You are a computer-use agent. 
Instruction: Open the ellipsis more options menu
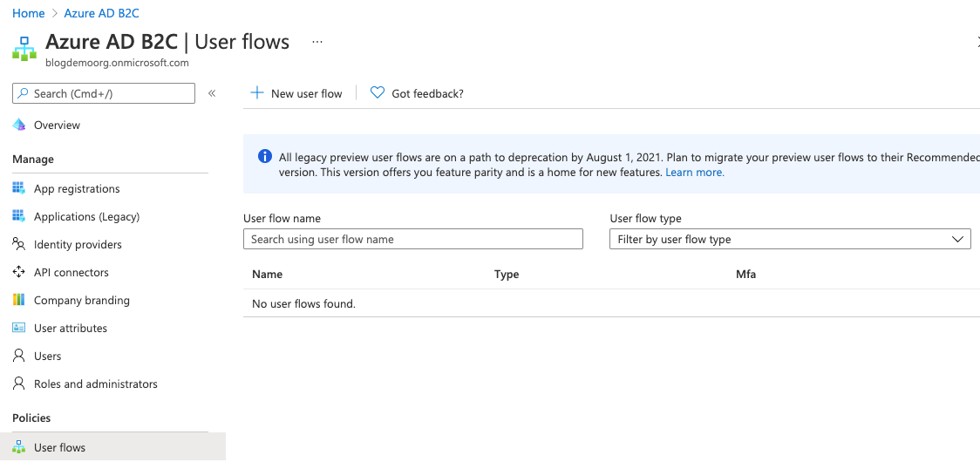click(317, 42)
